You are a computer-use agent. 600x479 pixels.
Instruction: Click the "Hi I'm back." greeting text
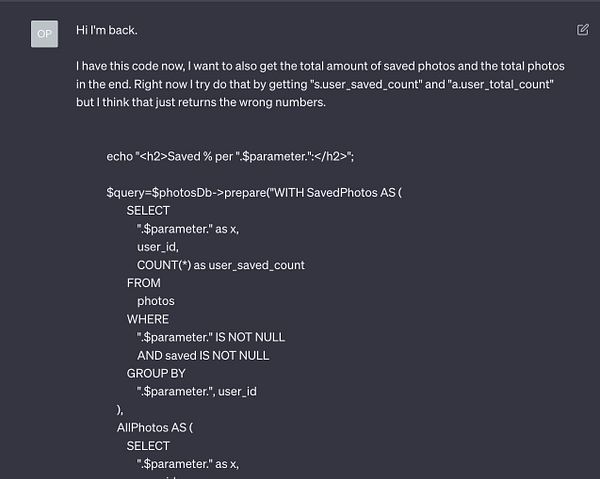[107, 30]
